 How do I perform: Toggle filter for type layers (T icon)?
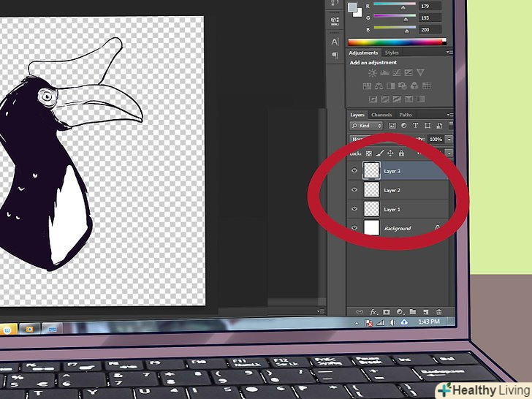416,126
